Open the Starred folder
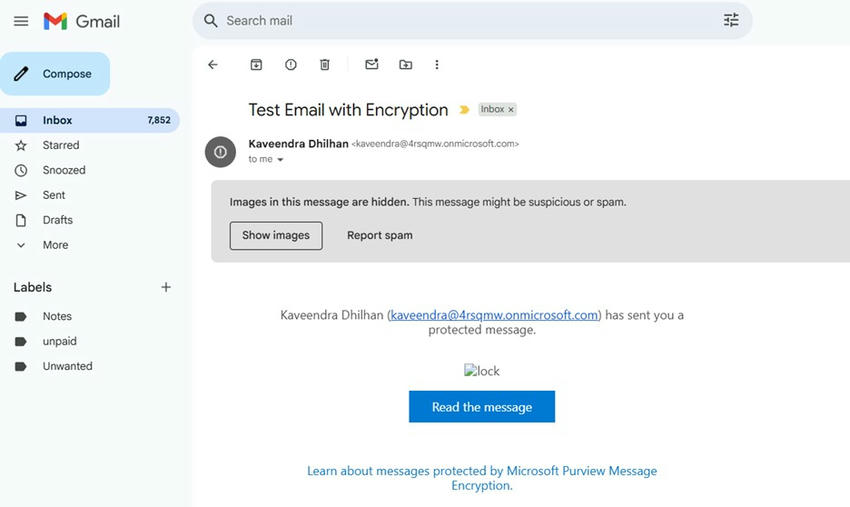Viewport: 850px width, 507px height. point(60,145)
